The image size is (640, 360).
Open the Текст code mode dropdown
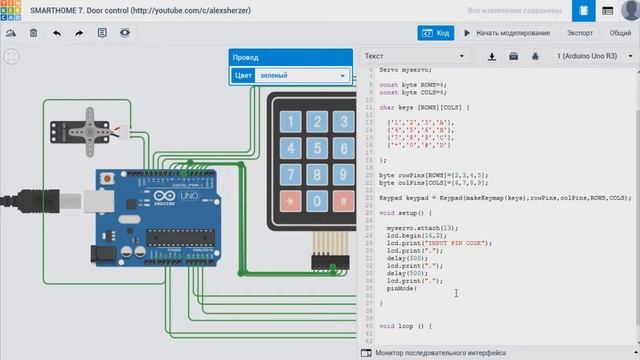click(414, 56)
